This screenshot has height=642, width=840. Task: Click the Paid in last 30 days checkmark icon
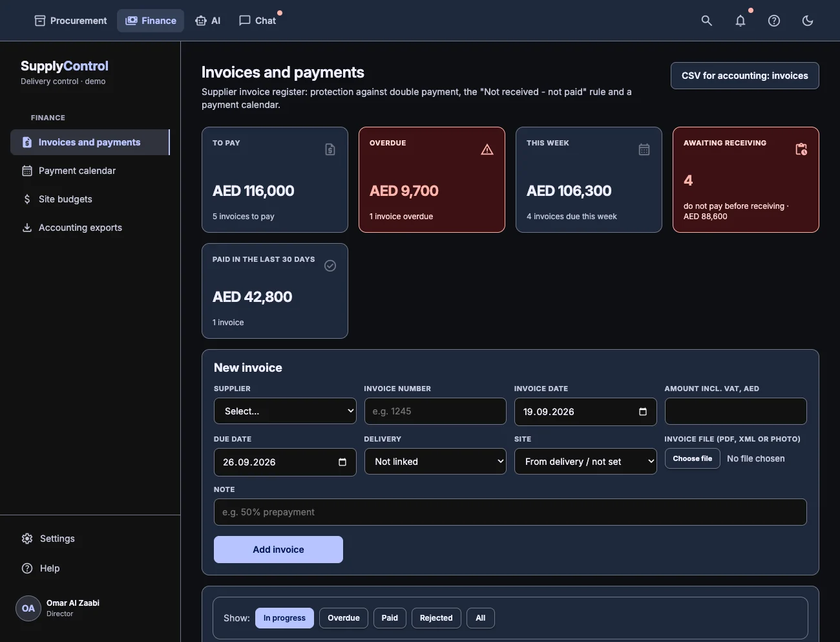pyautogui.click(x=330, y=266)
